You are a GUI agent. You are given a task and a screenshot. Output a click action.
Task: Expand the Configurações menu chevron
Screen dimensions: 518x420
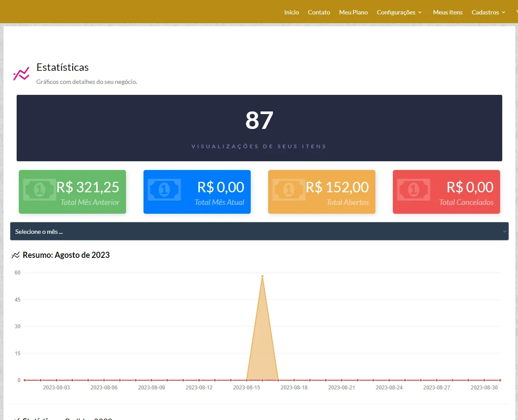click(420, 12)
